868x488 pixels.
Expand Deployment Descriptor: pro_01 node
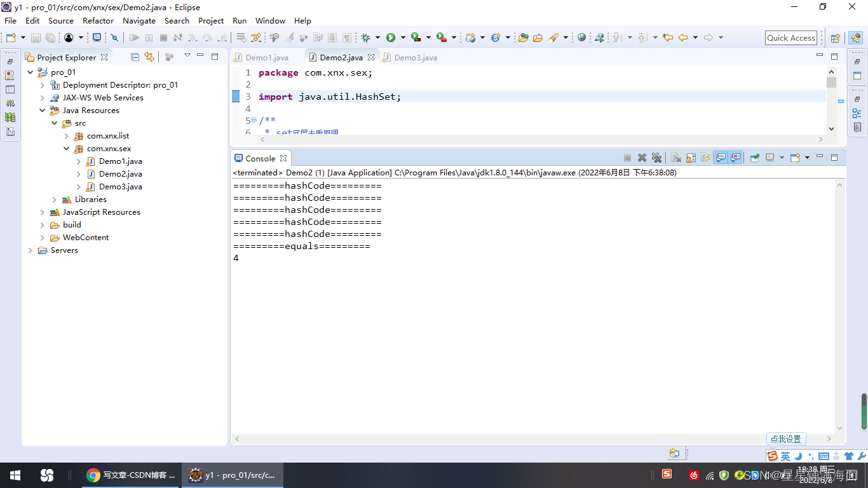[42, 85]
